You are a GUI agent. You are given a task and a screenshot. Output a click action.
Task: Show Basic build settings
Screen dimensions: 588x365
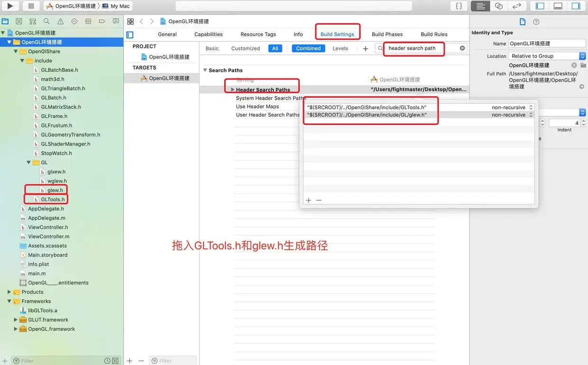point(212,48)
